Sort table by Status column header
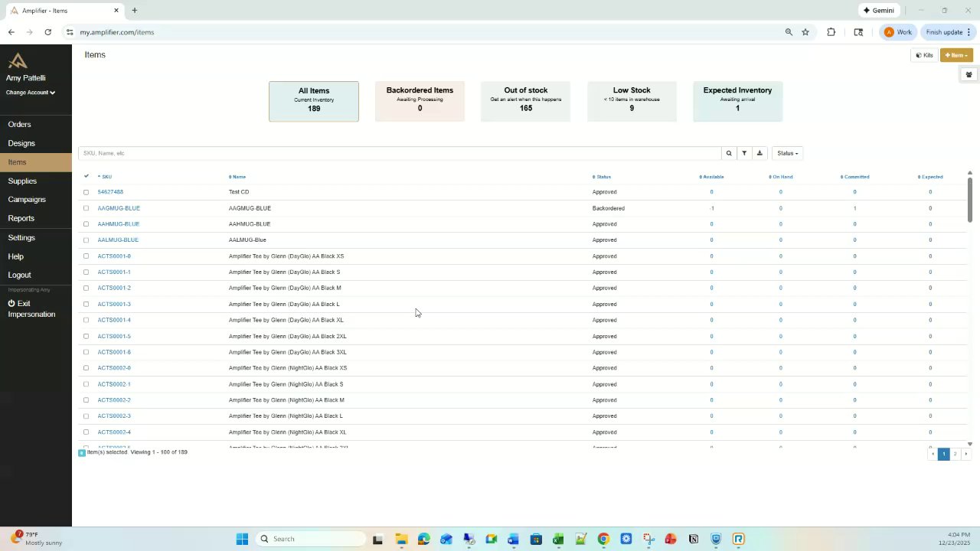This screenshot has height=551, width=980. [602, 177]
